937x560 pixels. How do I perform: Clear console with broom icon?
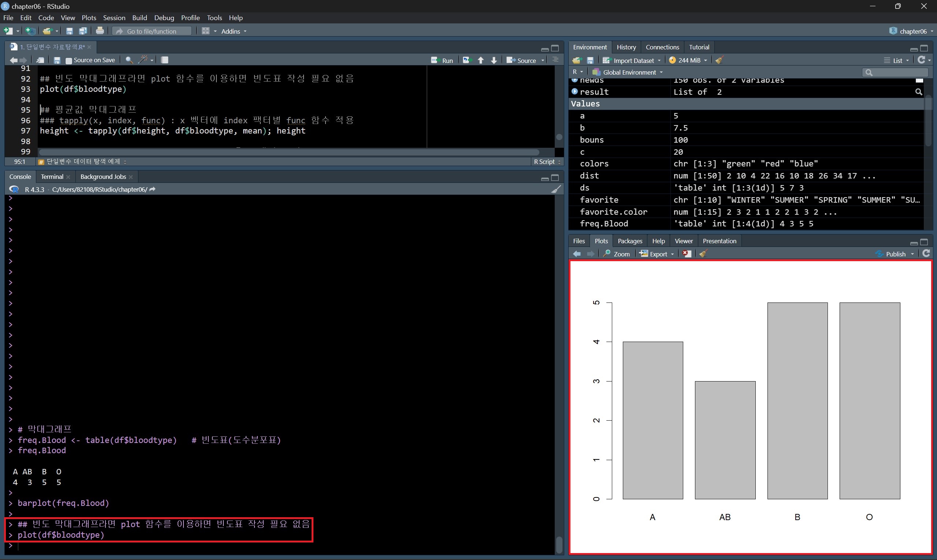point(556,189)
